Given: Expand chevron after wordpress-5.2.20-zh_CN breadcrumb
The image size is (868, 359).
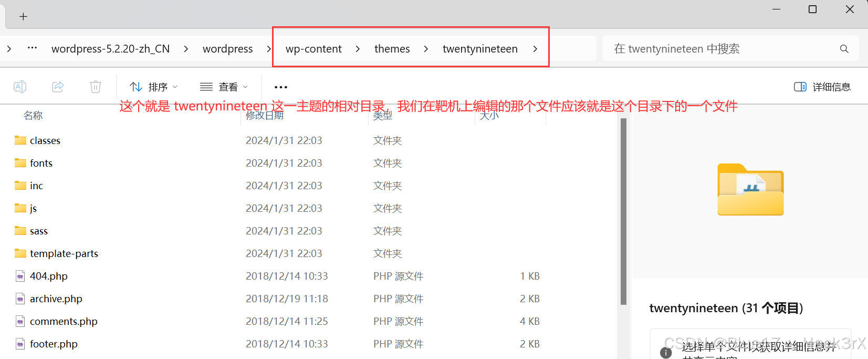Looking at the screenshot, I should pyautogui.click(x=186, y=49).
